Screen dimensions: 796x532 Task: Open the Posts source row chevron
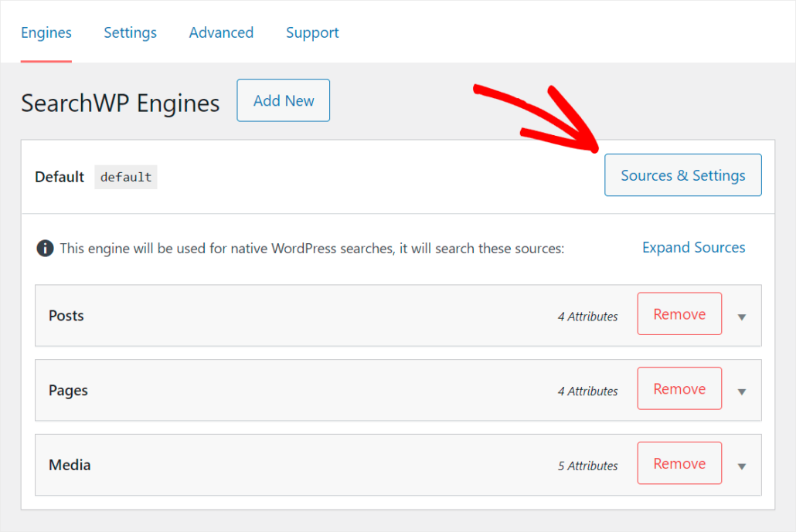[741, 316]
